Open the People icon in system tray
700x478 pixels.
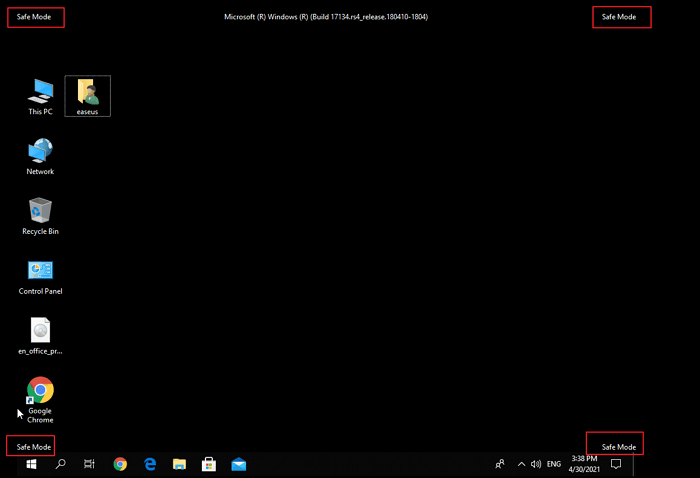500,464
